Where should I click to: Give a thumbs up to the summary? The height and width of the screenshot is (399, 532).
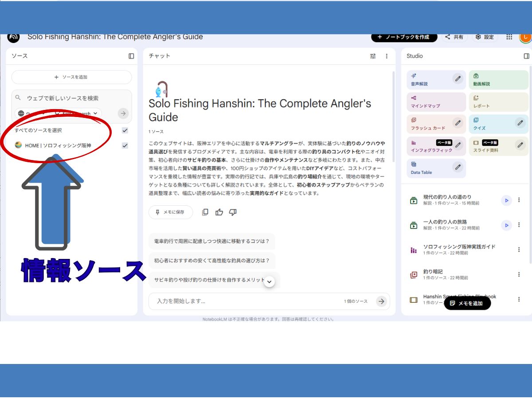[219, 212]
